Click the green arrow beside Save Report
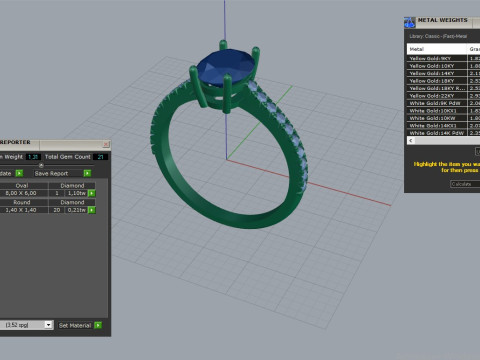The height and width of the screenshot is (360, 480). (x=87, y=173)
